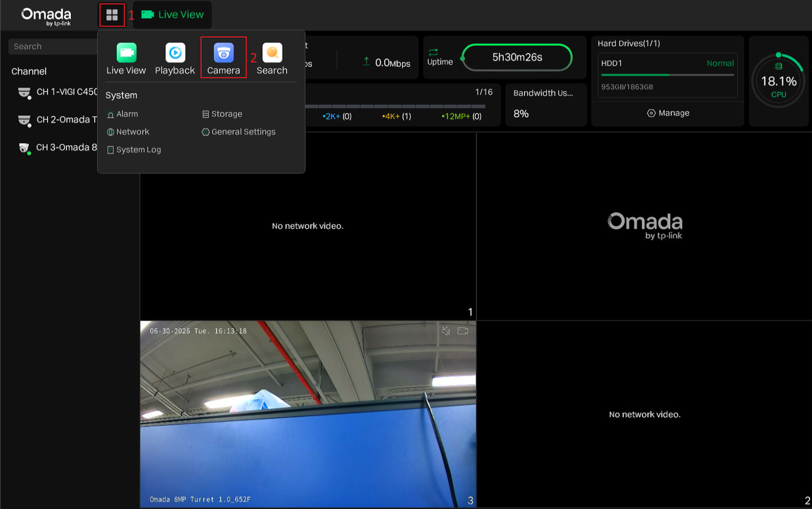Screen dimensions: 812x509
Task: Switch to the Live View top tab
Action: [x=172, y=15]
